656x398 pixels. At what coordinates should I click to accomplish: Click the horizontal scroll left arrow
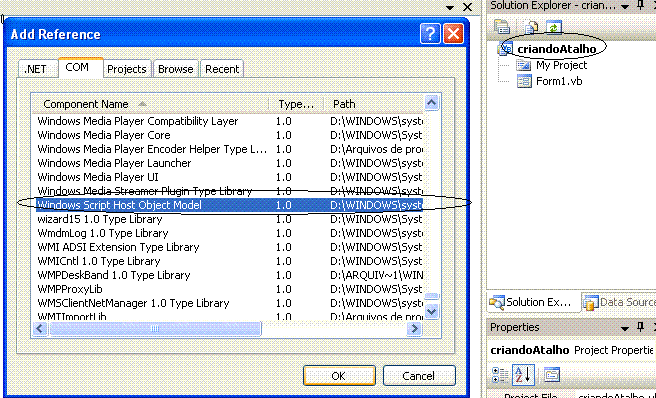coord(40,329)
